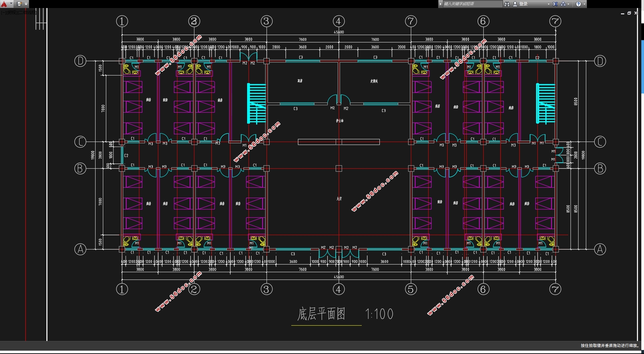Image resolution: width=644 pixels, height=354 pixels.
Task: Minimize the drawing window
Action: pos(623,13)
